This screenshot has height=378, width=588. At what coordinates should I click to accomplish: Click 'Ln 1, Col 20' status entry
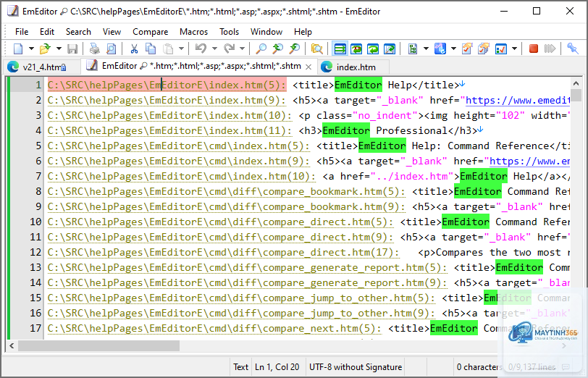pyautogui.click(x=277, y=367)
